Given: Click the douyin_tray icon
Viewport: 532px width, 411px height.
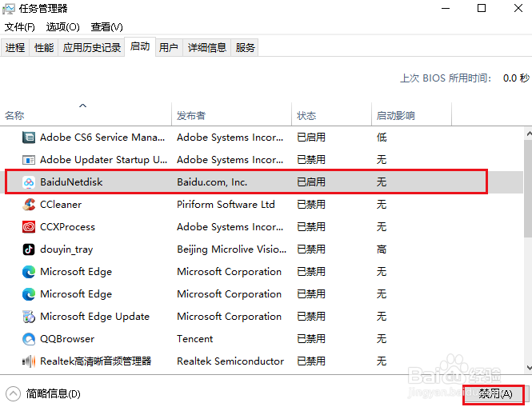Looking at the screenshot, I should (29, 249).
